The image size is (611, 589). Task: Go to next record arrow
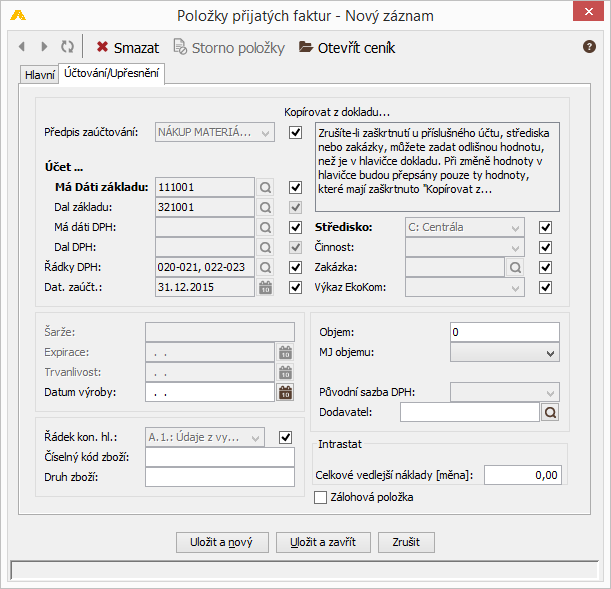(x=44, y=47)
